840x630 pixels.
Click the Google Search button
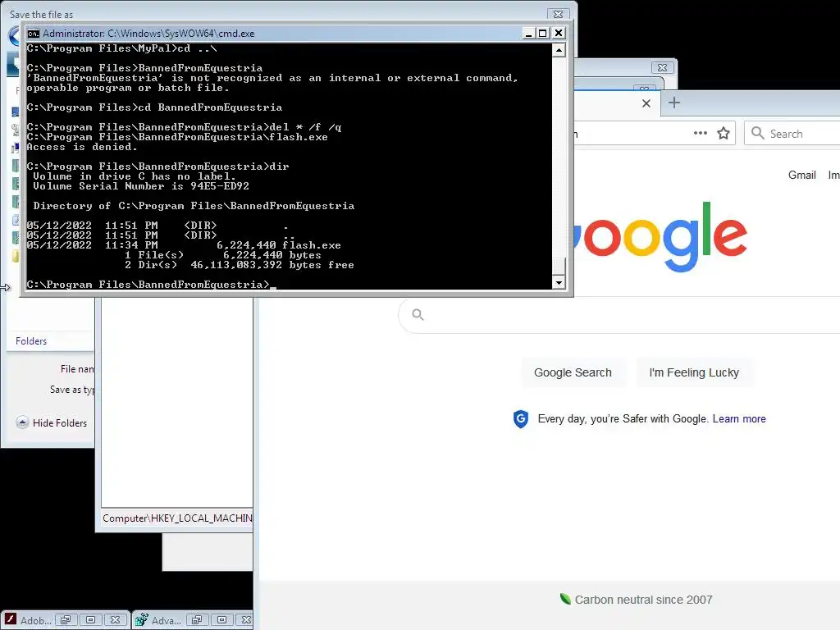coord(573,372)
